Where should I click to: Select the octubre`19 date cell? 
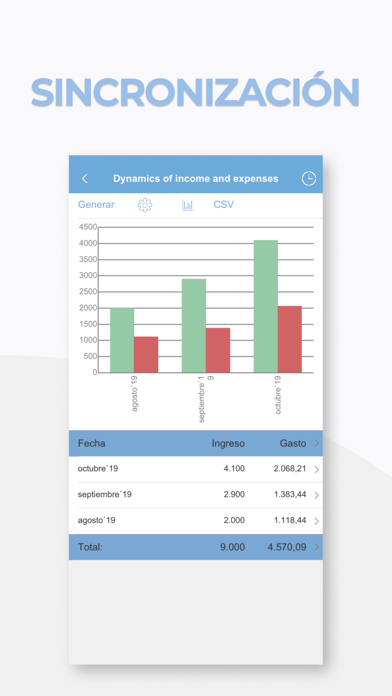tap(98, 468)
